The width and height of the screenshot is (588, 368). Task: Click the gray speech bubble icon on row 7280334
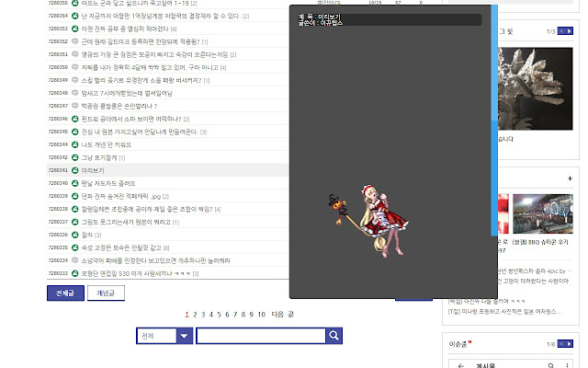coord(75,260)
